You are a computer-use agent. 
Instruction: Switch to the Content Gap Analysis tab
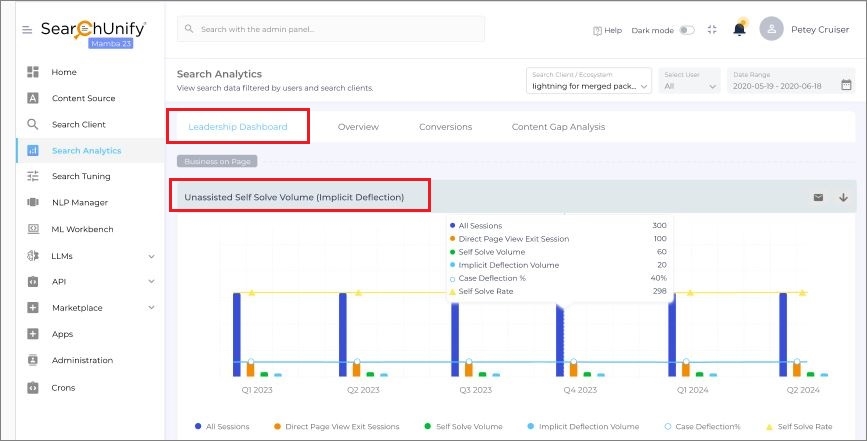pyautogui.click(x=558, y=127)
